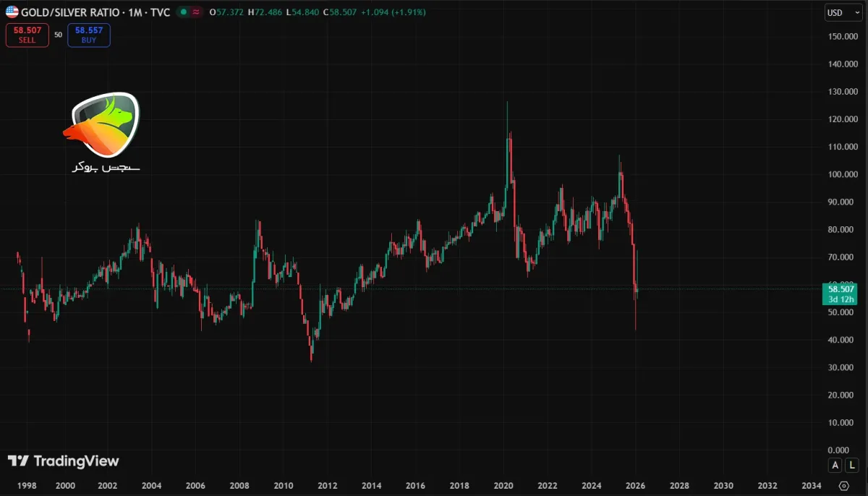868x496 pixels.
Task: Click the high value H72.486
Action: tap(265, 12)
